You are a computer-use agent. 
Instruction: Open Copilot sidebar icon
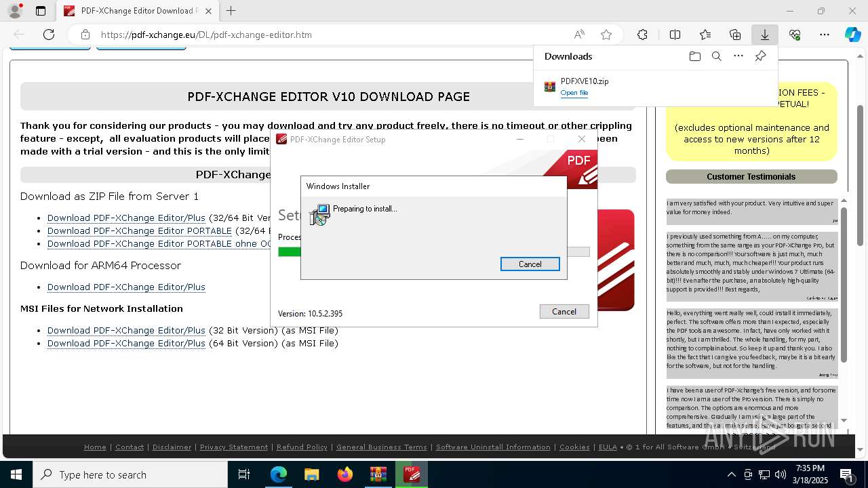pos(852,35)
